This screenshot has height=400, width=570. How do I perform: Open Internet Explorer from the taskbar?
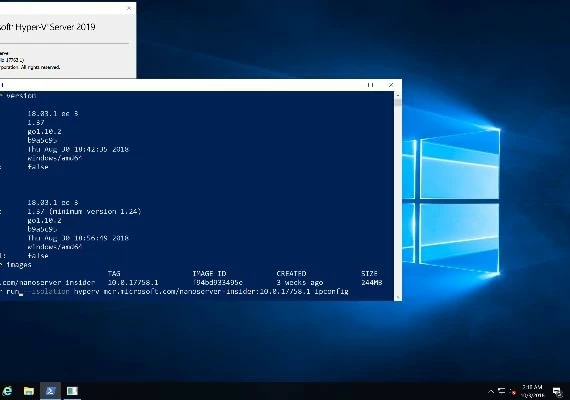[x=7, y=391]
